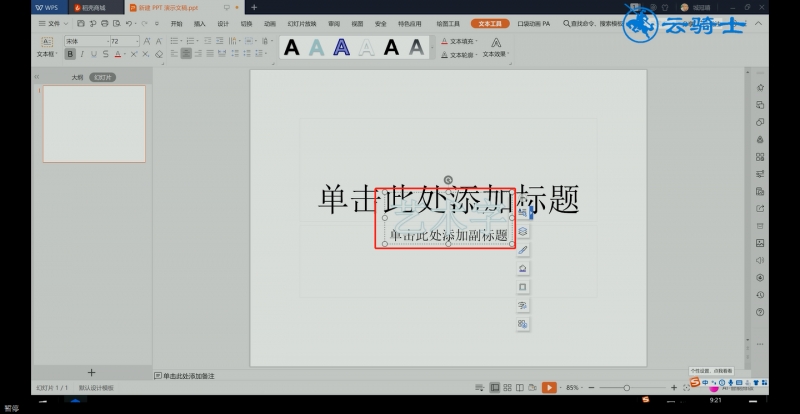Apply the blue outlined WordArt style
Image resolution: width=800 pixels, height=414 pixels.
[342, 47]
